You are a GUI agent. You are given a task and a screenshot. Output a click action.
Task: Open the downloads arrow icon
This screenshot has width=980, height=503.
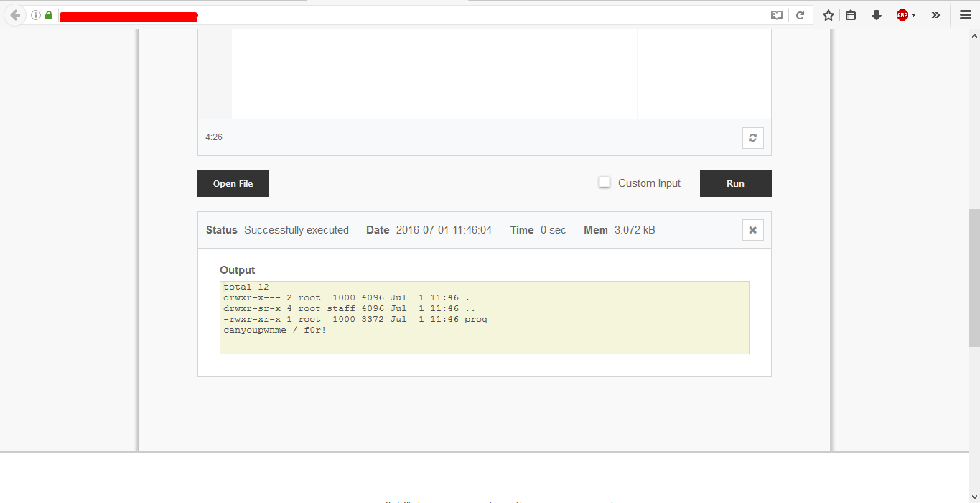click(876, 15)
